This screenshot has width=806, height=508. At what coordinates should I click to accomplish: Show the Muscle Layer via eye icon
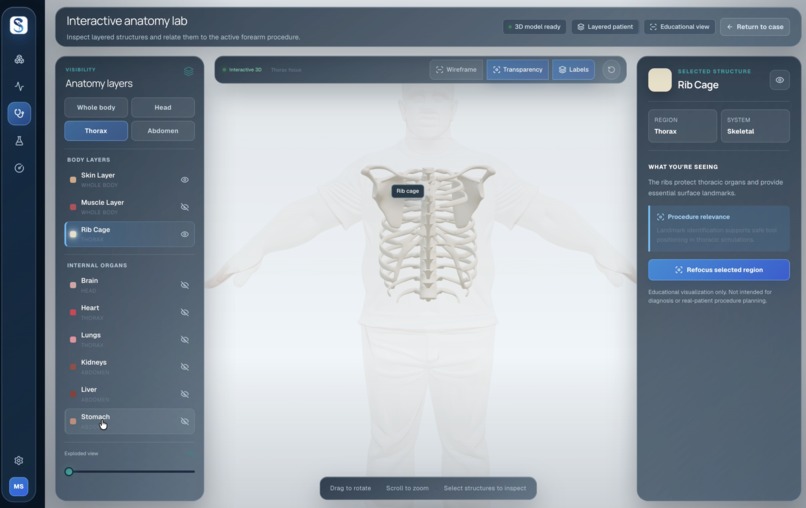(185, 207)
